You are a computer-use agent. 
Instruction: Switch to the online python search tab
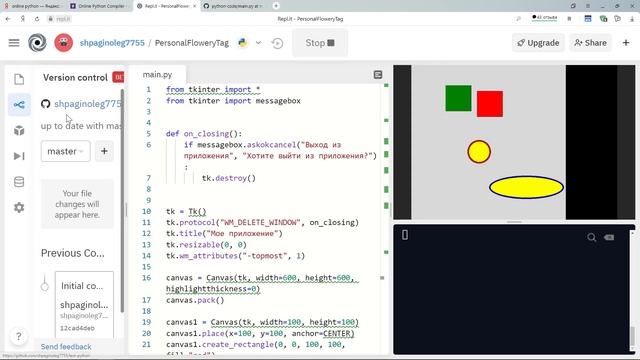pos(33,6)
